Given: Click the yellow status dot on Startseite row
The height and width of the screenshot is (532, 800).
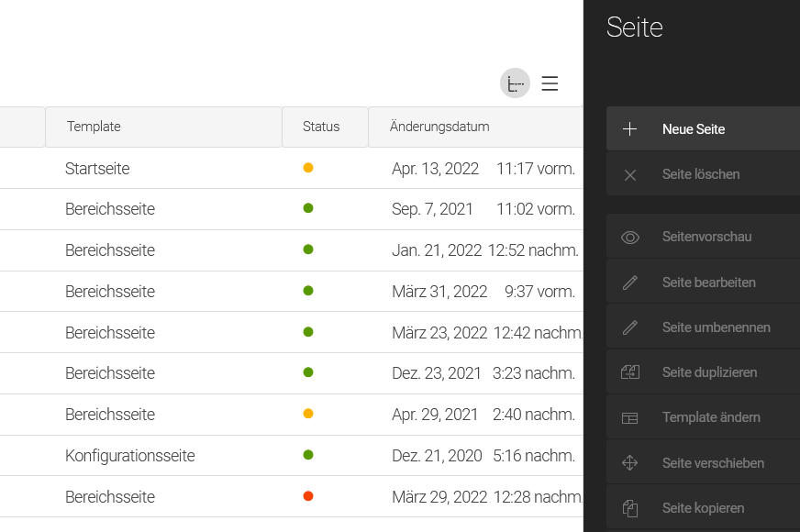Looking at the screenshot, I should (308, 168).
